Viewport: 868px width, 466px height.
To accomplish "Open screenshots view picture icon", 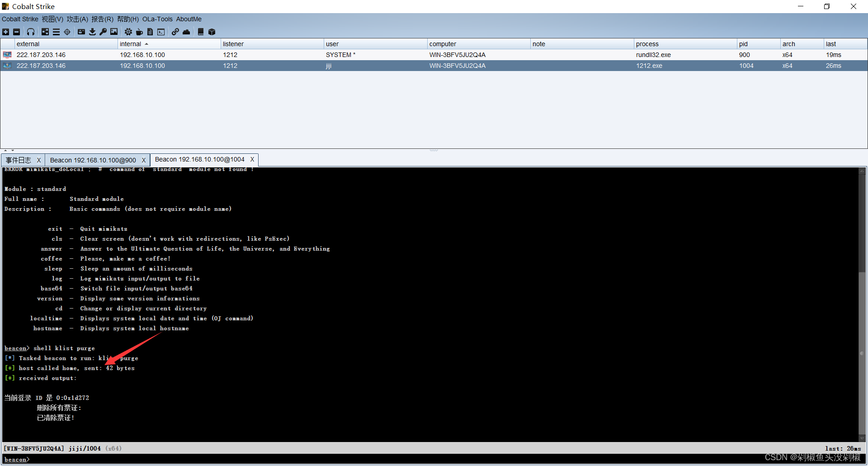I will coord(114,32).
